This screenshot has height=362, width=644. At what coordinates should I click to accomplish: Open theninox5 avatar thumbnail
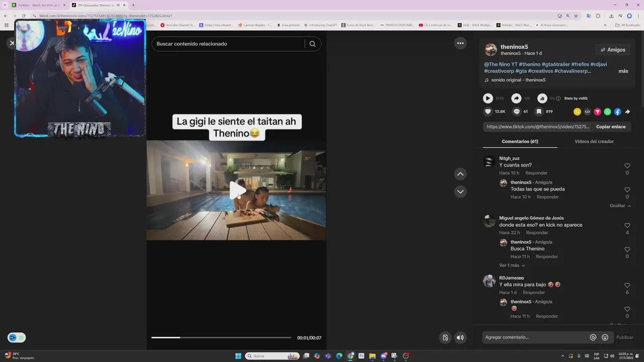click(x=491, y=49)
